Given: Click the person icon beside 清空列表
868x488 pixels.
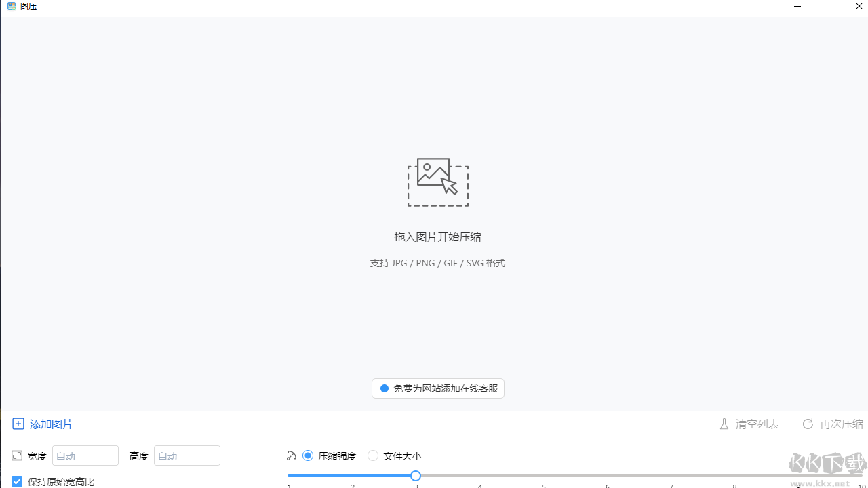Looking at the screenshot, I should [724, 424].
